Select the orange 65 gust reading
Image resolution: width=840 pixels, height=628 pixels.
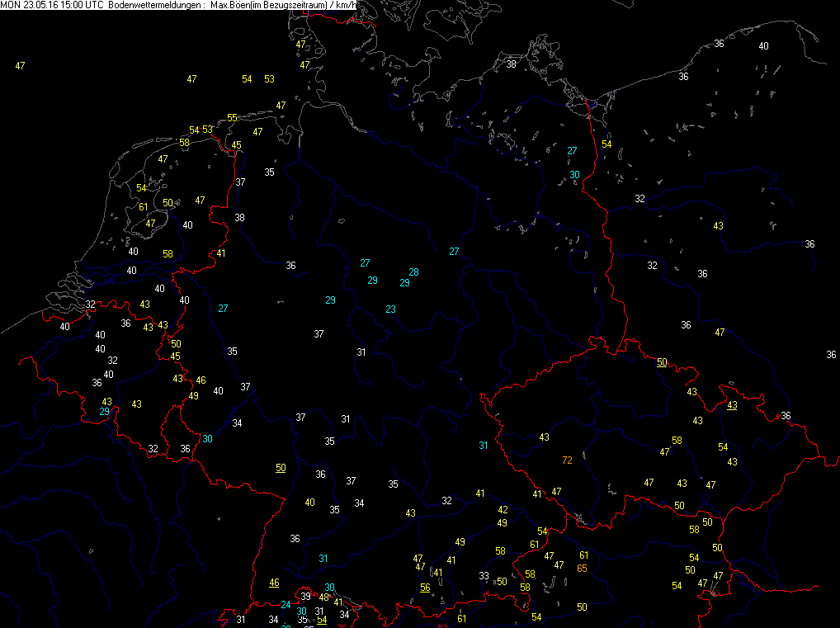pyautogui.click(x=582, y=568)
